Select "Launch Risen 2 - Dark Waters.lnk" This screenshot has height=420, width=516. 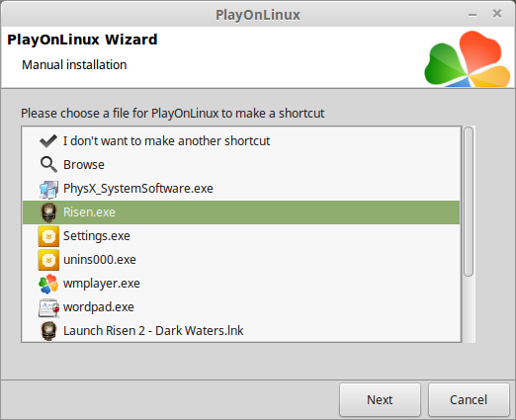point(153,331)
